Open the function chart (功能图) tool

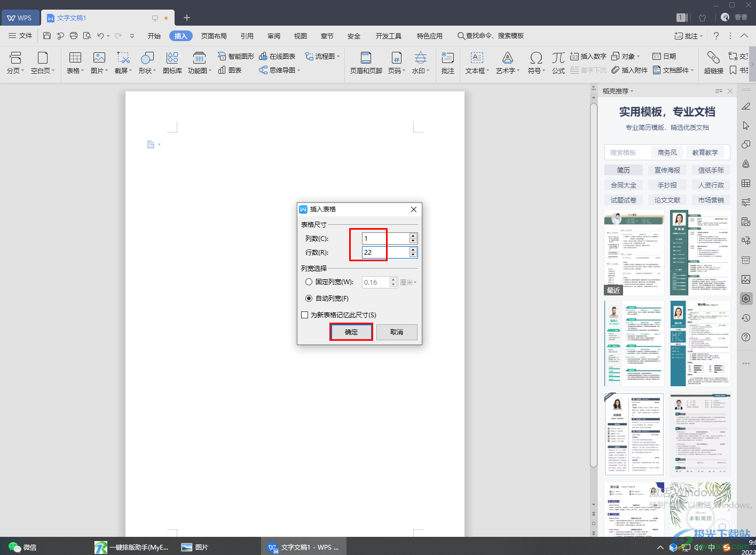pyautogui.click(x=200, y=62)
